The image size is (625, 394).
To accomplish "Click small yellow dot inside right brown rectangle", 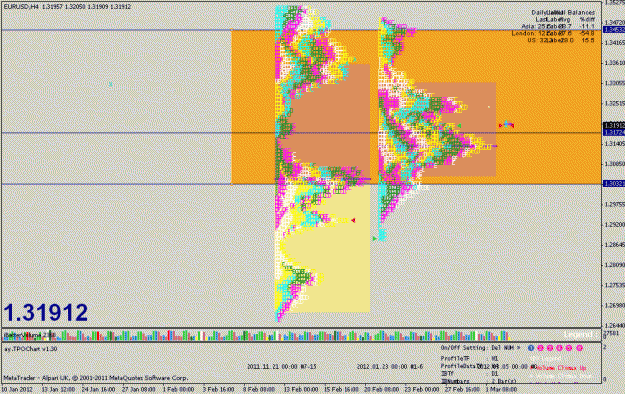I will tap(489, 107).
